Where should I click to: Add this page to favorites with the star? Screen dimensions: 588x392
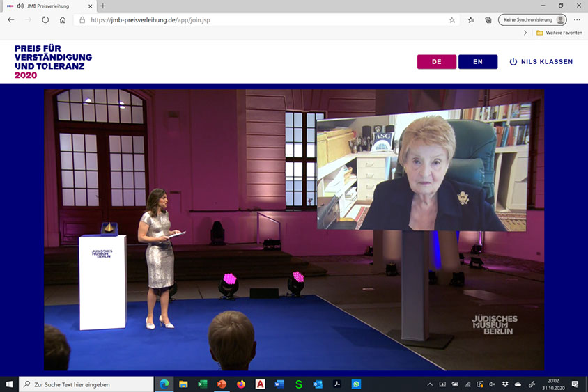coord(452,20)
